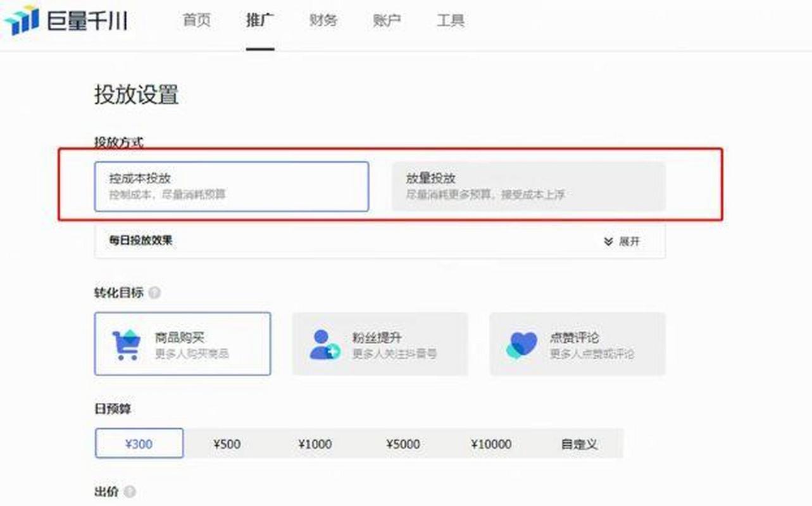Image resolution: width=812 pixels, height=506 pixels.
Task: Set daily budget to ¥10000
Action: (491, 443)
